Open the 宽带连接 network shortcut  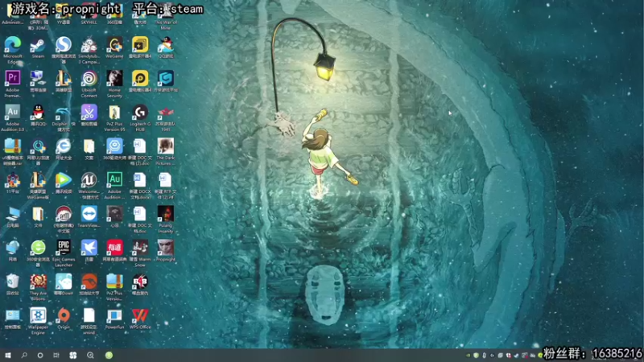(x=38, y=78)
